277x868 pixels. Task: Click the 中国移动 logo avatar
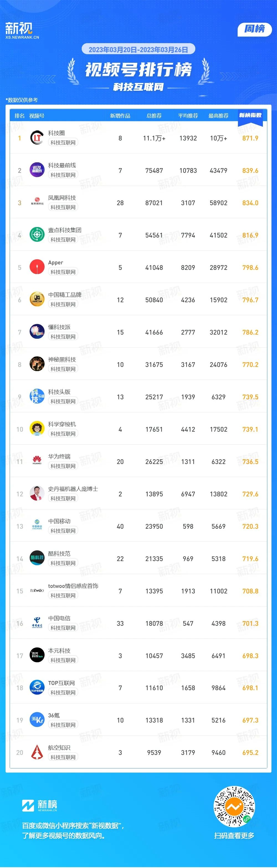37,526
